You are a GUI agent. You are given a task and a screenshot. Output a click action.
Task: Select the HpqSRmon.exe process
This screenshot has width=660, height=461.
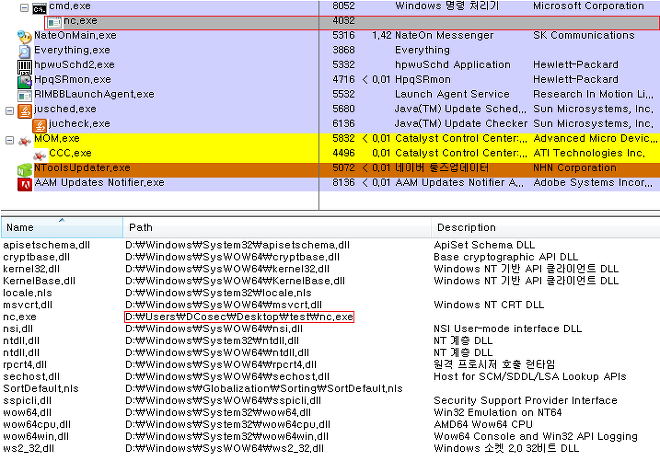[x=73, y=80]
